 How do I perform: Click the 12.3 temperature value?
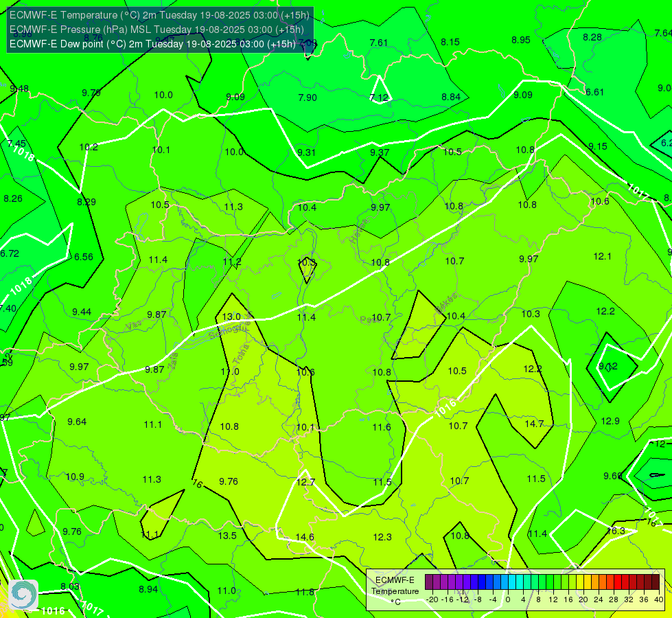pyautogui.click(x=382, y=538)
